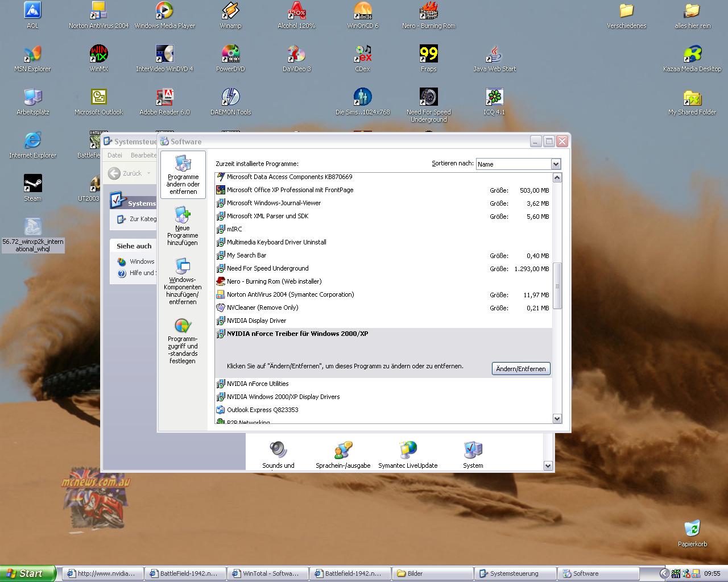This screenshot has height=582, width=728.
Task: Select NVIDIA Display Driver entry
Action: coord(383,321)
